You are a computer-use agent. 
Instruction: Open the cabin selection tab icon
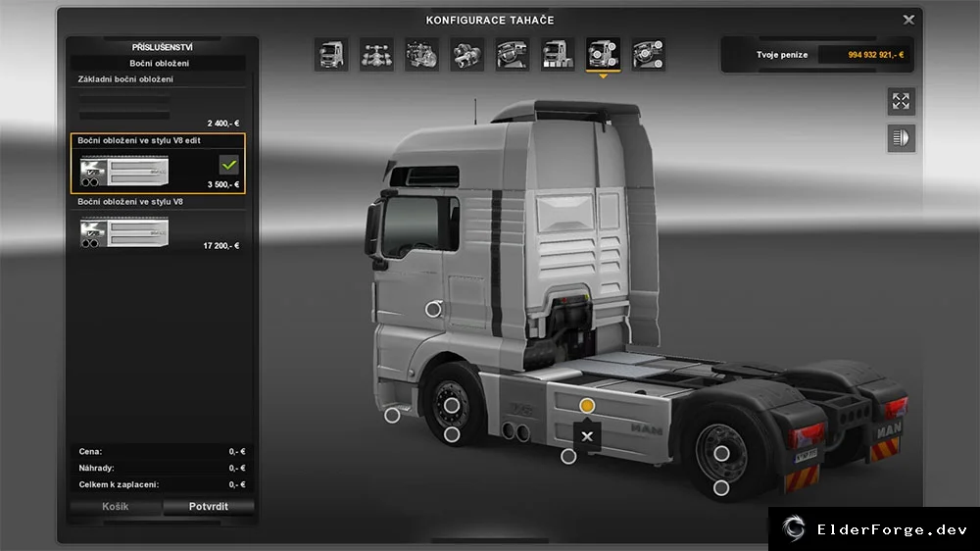(331, 54)
